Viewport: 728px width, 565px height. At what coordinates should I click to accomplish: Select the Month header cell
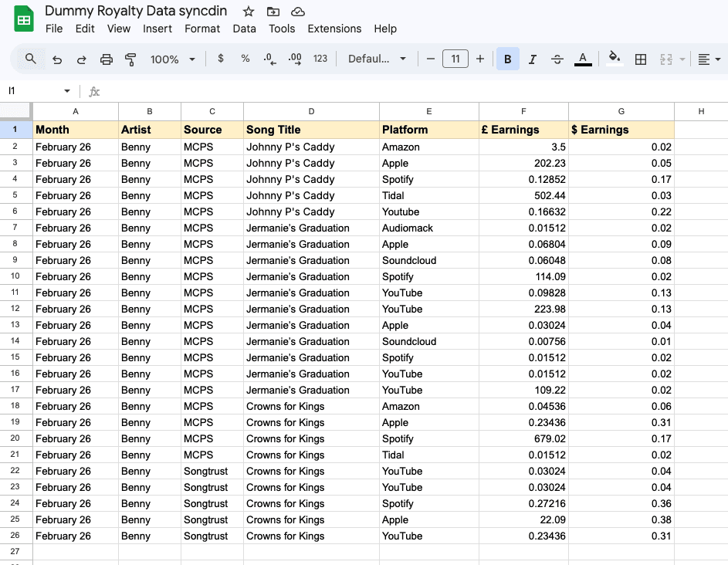[76, 130]
